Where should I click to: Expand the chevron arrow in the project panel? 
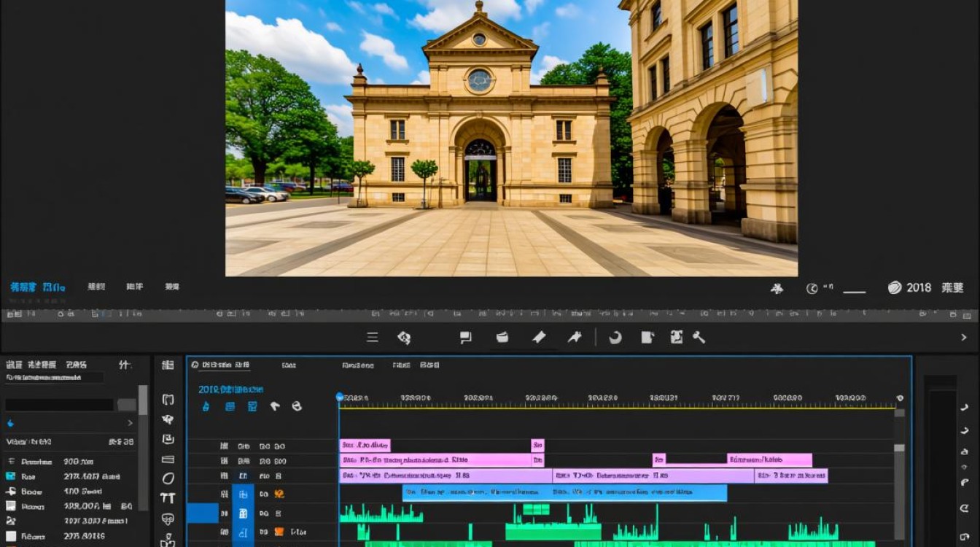(131, 423)
